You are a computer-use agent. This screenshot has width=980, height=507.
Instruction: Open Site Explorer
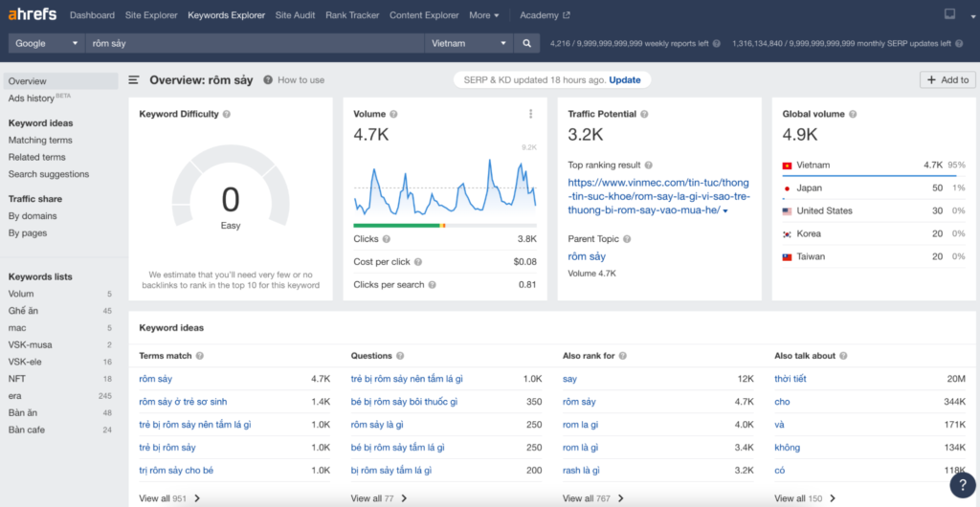click(151, 15)
